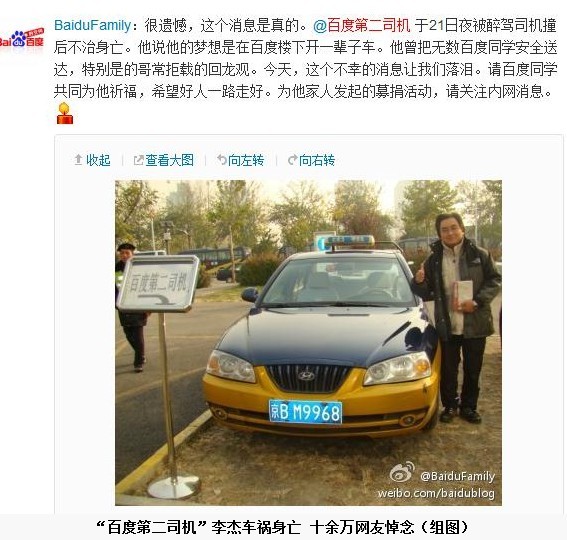
Task: Collapse the image using the 收起 text
Action: click(x=98, y=160)
